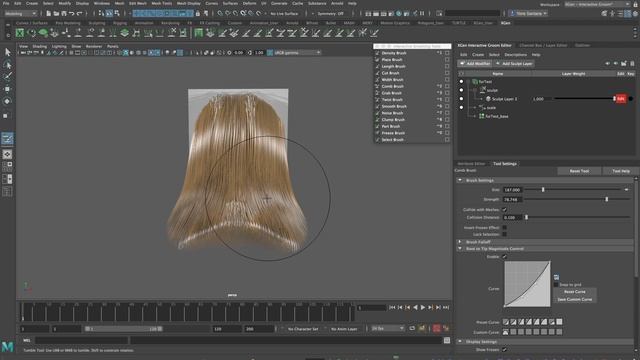Open the Workspace dropdown
Screen dimensions: 640x360
point(597,4)
